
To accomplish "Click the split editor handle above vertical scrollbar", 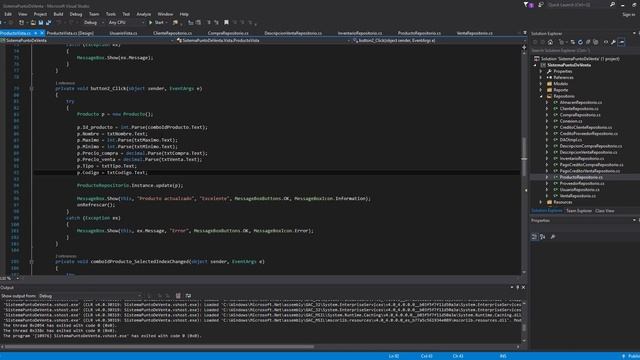I will tap(524, 47).
